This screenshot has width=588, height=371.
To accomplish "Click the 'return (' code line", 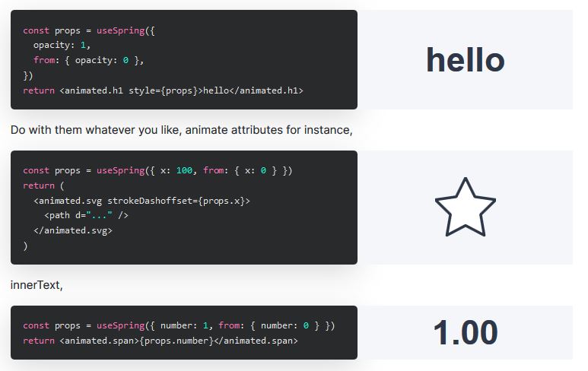I will click(x=43, y=185).
